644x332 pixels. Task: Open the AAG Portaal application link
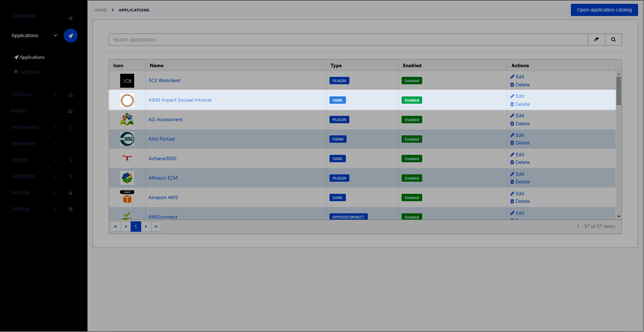coord(162,139)
